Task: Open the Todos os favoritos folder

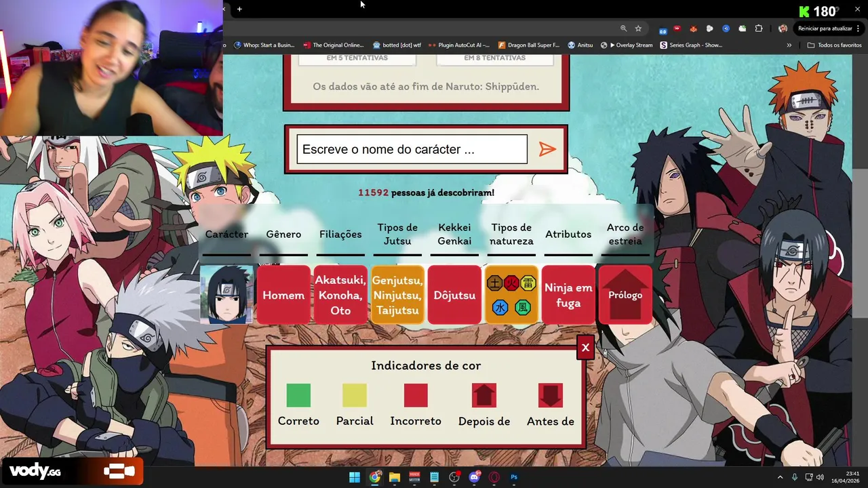Action: [835, 45]
